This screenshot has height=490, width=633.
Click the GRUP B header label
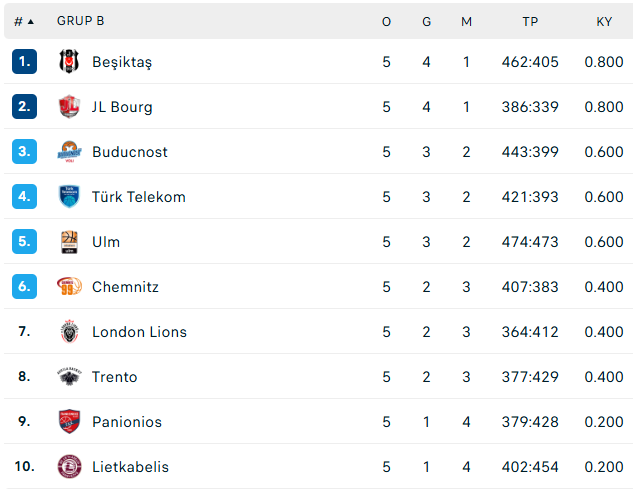[x=80, y=21]
